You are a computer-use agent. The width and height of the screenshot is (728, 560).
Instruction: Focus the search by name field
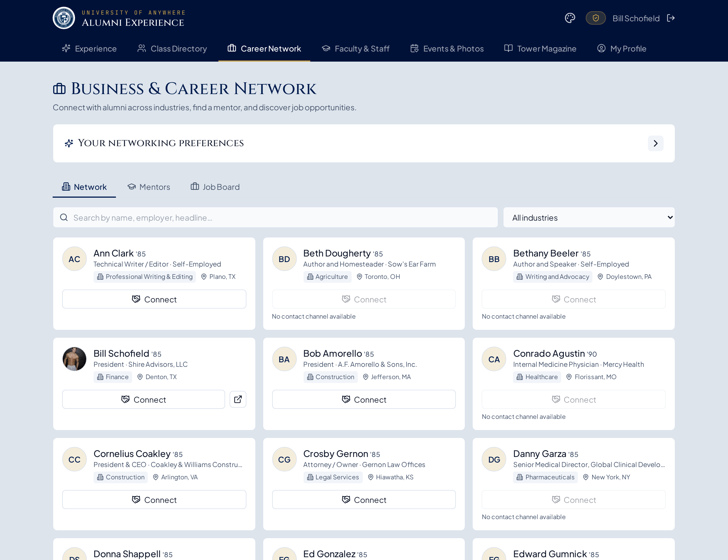click(x=275, y=217)
